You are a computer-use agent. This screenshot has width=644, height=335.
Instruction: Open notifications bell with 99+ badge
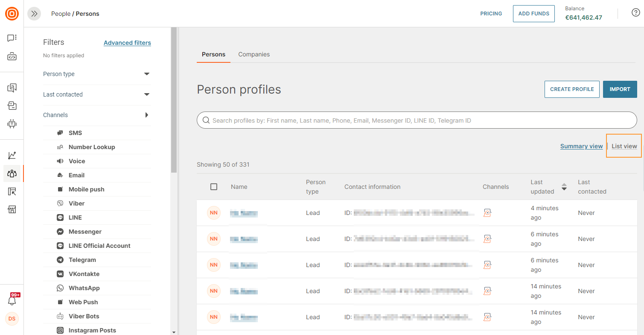click(x=12, y=300)
